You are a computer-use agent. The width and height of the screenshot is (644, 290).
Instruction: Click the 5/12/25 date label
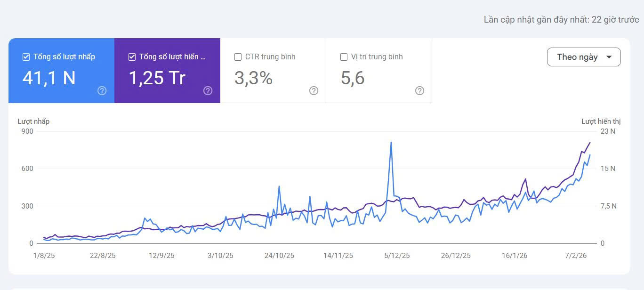click(397, 256)
